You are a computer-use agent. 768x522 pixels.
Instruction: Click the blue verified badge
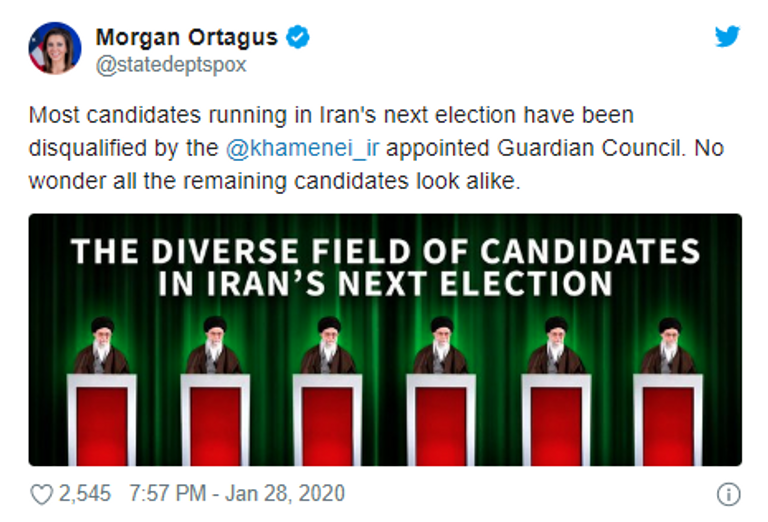pyautogui.click(x=298, y=38)
